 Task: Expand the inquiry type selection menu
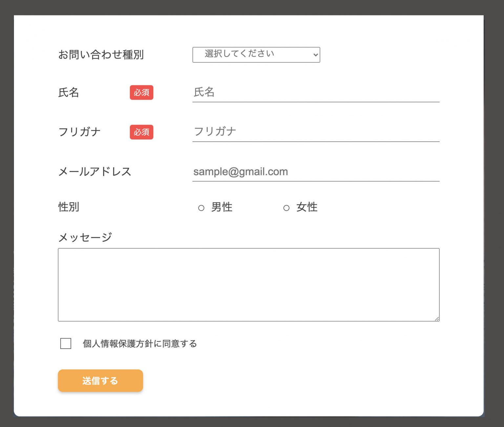tap(256, 55)
